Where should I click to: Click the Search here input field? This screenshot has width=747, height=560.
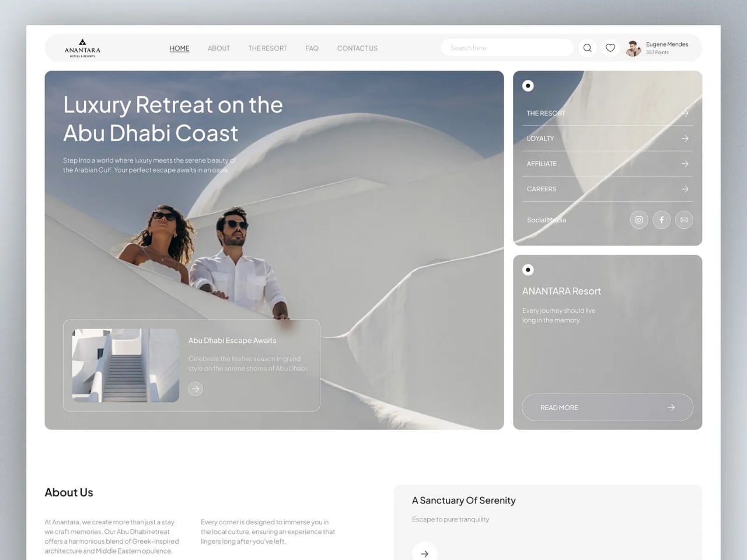tap(507, 48)
